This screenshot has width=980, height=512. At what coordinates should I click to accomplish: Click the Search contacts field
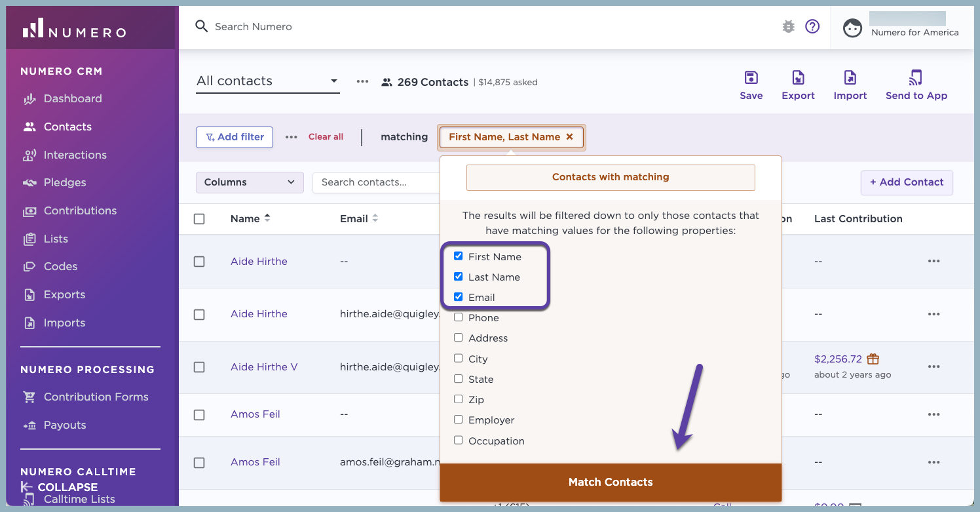coord(377,182)
